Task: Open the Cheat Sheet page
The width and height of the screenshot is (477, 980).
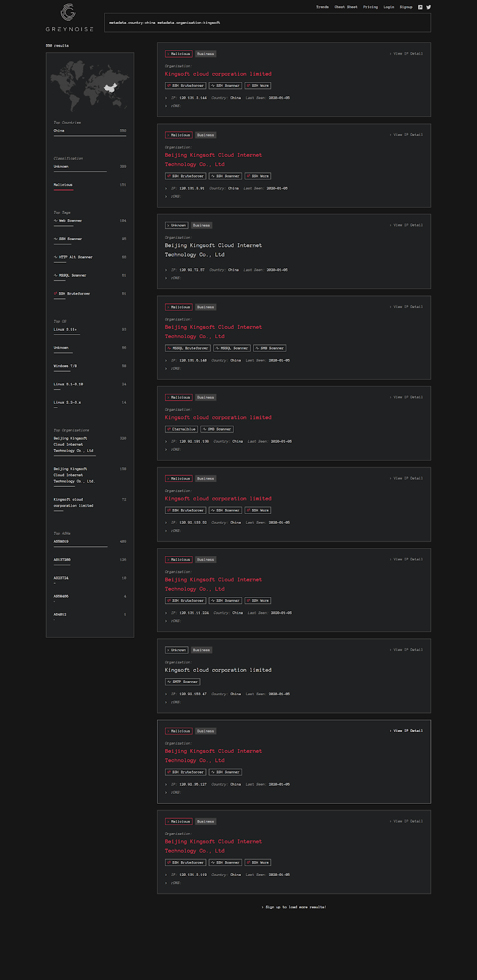Action: point(346,7)
